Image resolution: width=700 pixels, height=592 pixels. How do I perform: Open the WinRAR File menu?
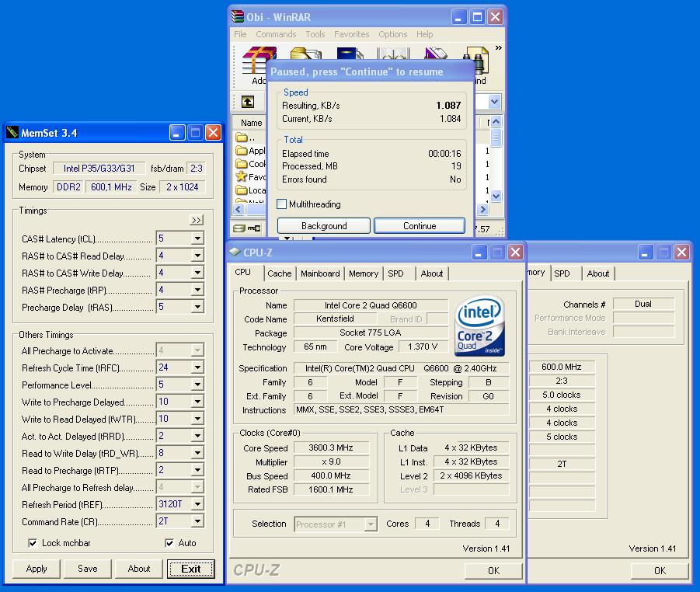(240, 34)
